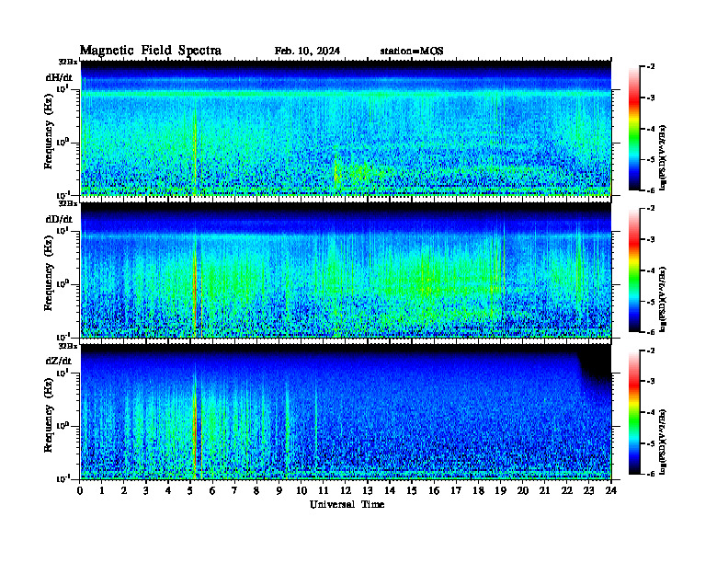Screen dimensions: 728x563
Task: Select the dD/dt panel label
Action: [59, 219]
